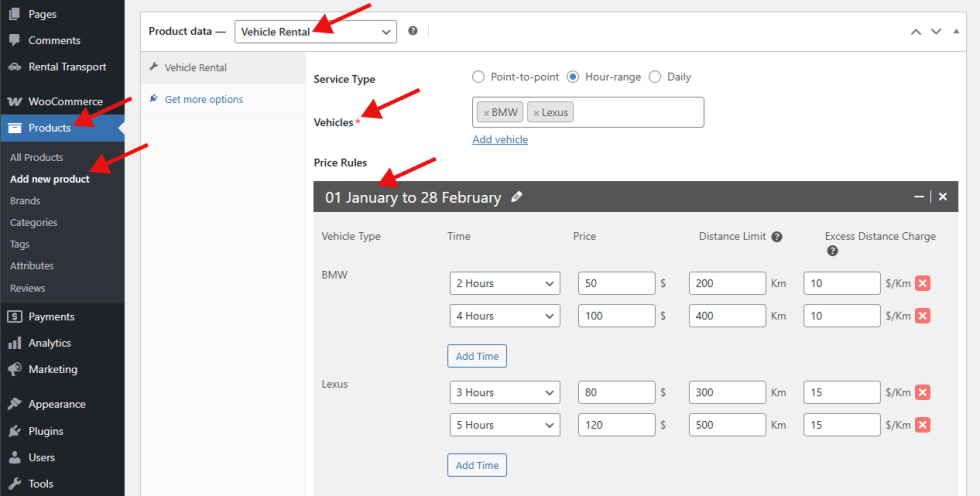The width and height of the screenshot is (980, 496).
Task: Open the Vehicle Rental product type dropdown
Action: coord(315,32)
